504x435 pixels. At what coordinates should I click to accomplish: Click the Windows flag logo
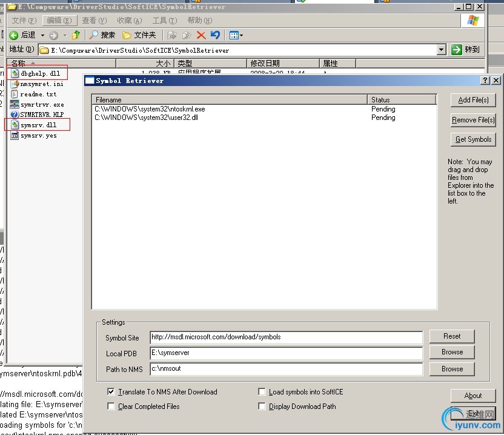click(x=473, y=20)
